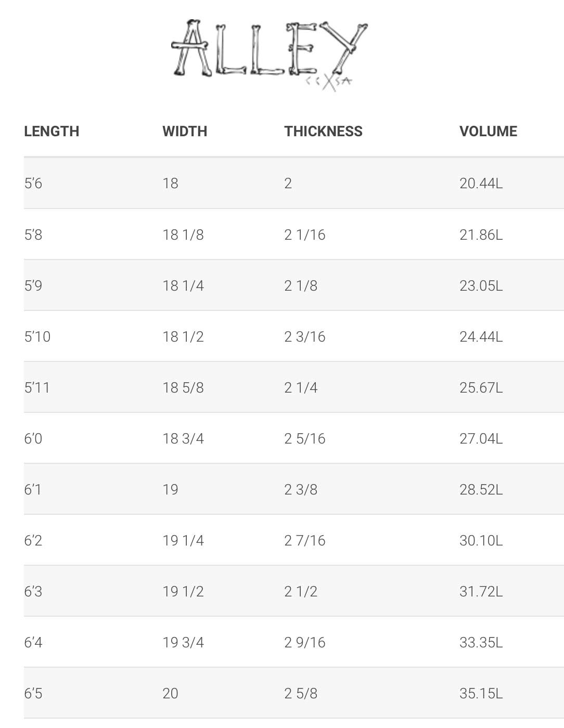Select the 2 9/16 thickness cell
Screen dimensions: 564x728
pos(305,642)
